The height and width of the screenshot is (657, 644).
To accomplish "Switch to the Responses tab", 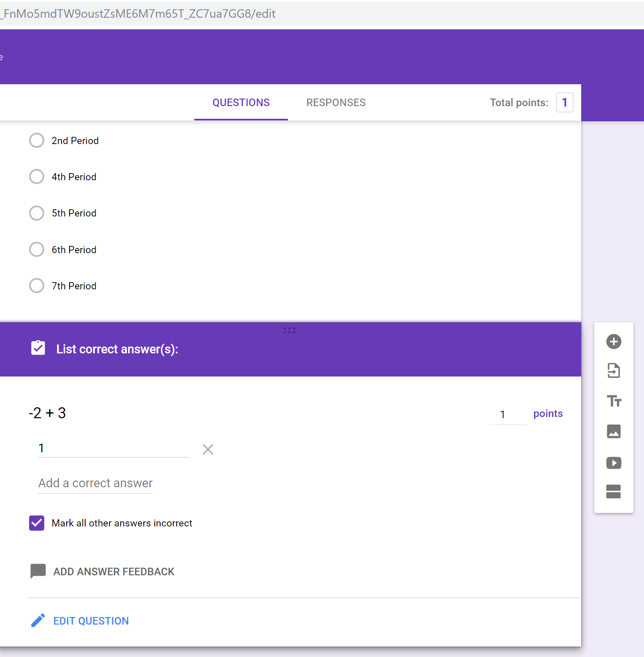I will tap(336, 102).
